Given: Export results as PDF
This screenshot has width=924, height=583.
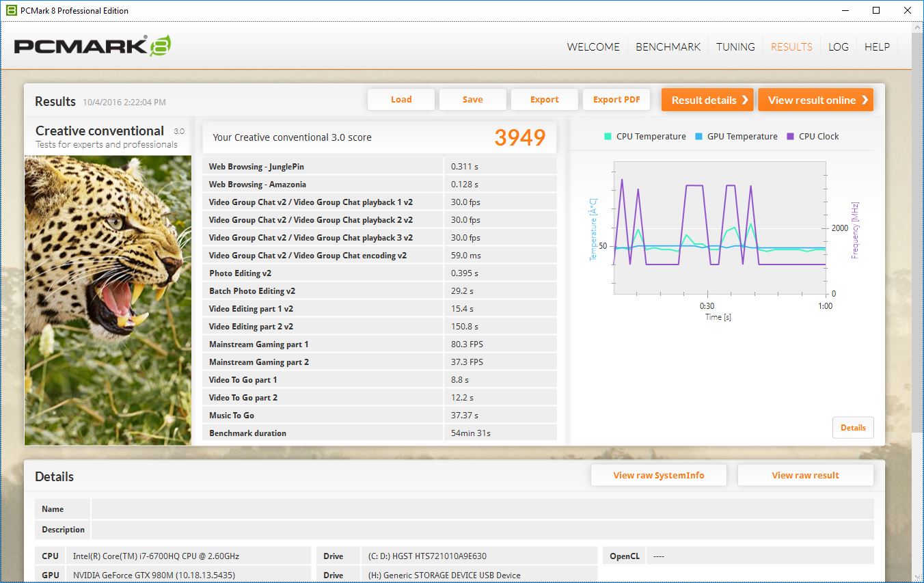Looking at the screenshot, I should (616, 100).
